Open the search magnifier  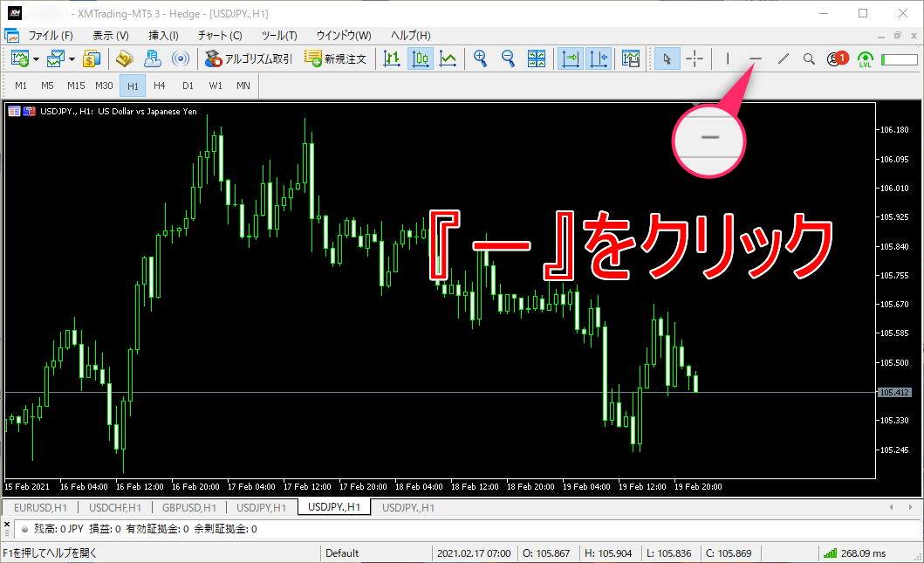coord(809,59)
